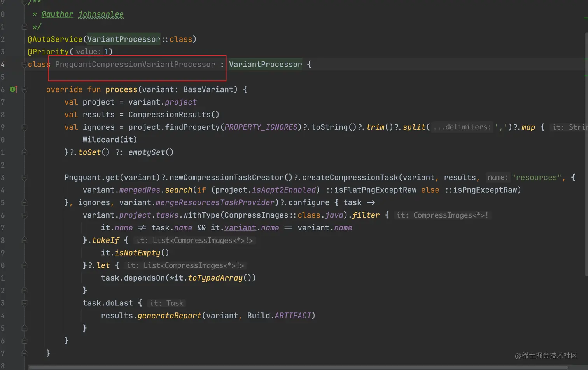Screen dimensions: 588x370
Task: Fold the Pngquant.get(variant) call block
Action: (x=24, y=178)
